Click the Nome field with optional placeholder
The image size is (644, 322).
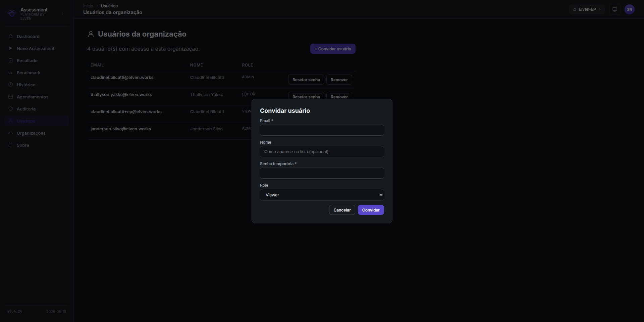click(x=322, y=152)
